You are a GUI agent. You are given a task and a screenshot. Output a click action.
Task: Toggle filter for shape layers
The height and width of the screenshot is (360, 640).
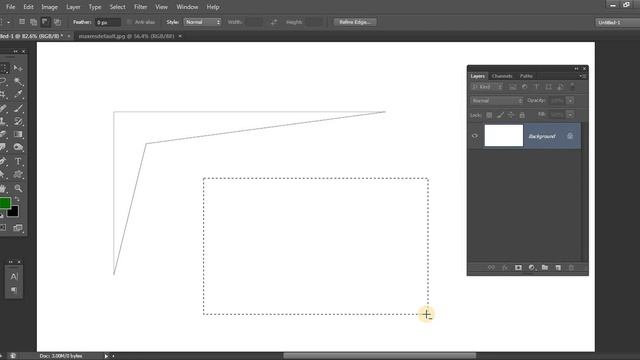548,87
